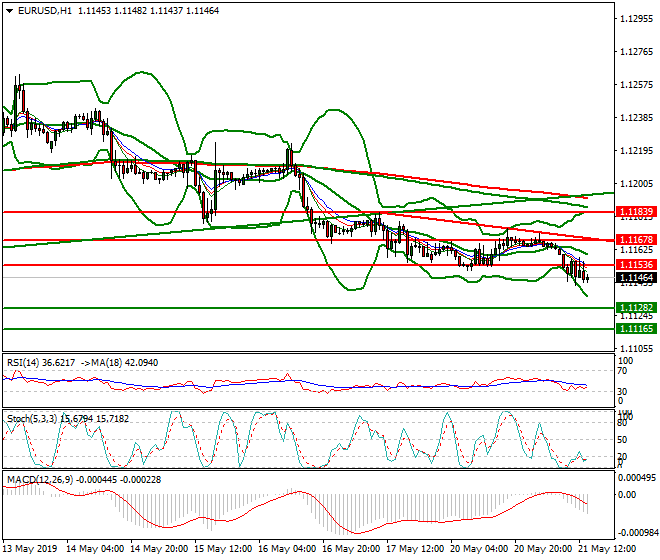
Task: Select the 14 May 20:00 time axis label
Action: click(x=160, y=549)
